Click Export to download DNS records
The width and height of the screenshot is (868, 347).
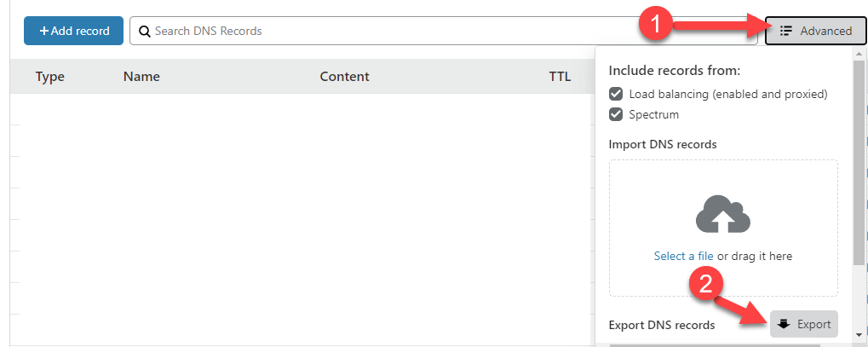(x=804, y=324)
